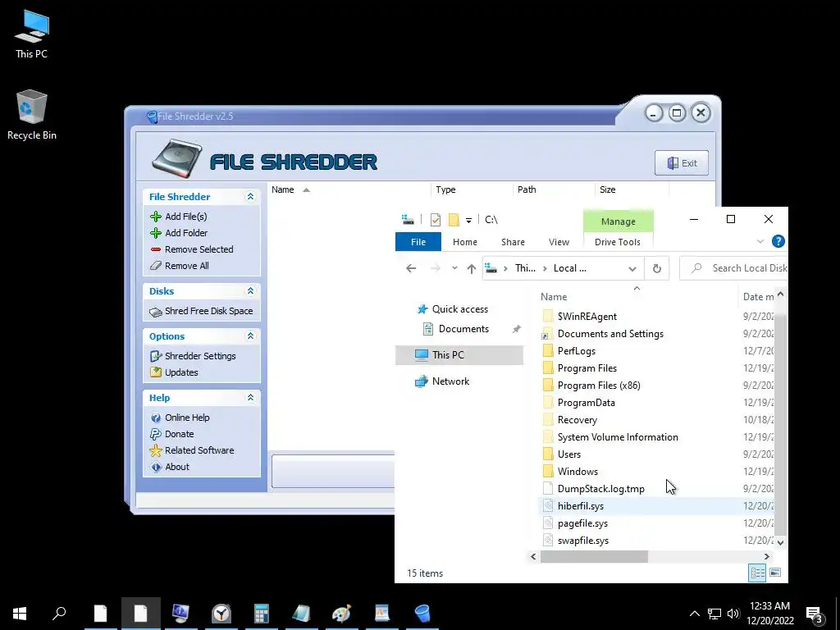Open the recent locations dropdown
This screenshot has height=630, width=840.
coord(454,268)
